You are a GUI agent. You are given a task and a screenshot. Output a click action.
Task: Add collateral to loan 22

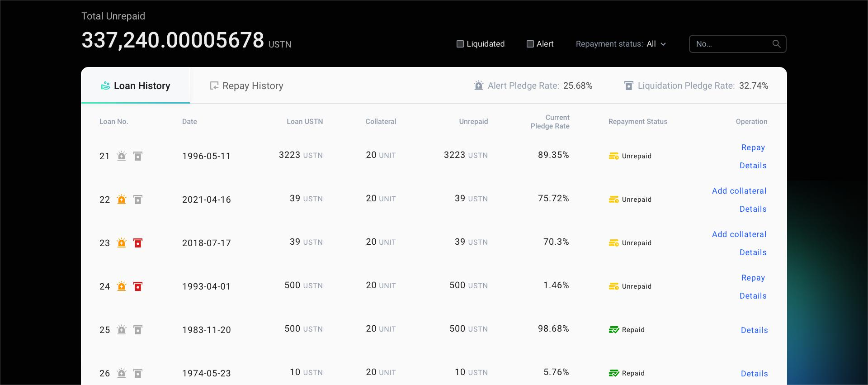[x=739, y=191]
